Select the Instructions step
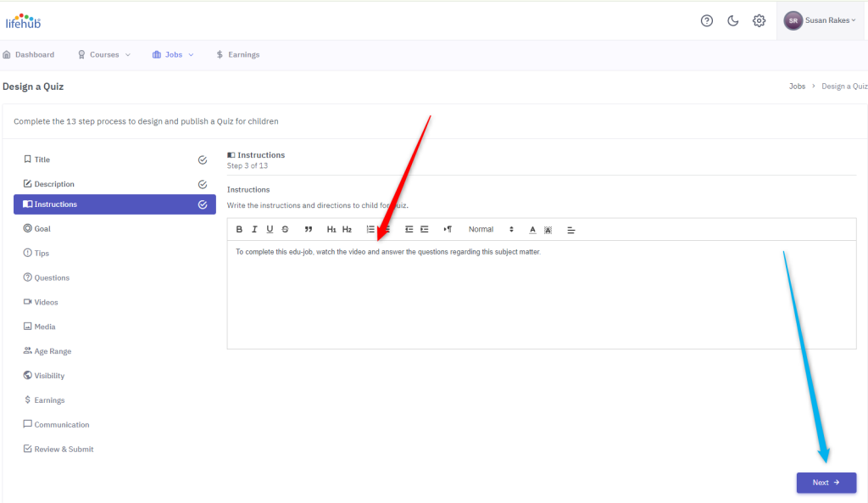The image size is (868, 503). (x=114, y=204)
